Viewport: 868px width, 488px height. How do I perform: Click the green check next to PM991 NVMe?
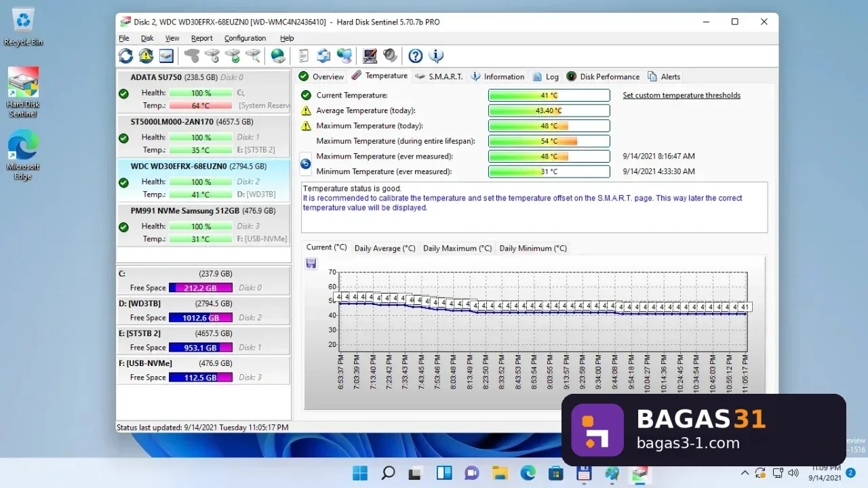pyautogui.click(x=123, y=227)
